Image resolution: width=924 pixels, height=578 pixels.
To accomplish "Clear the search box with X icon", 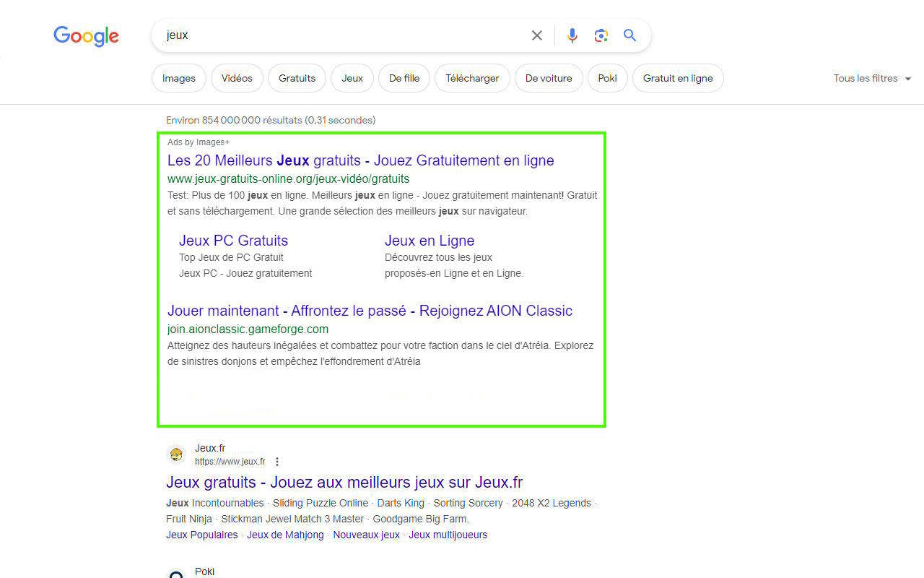I will tap(536, 35).
